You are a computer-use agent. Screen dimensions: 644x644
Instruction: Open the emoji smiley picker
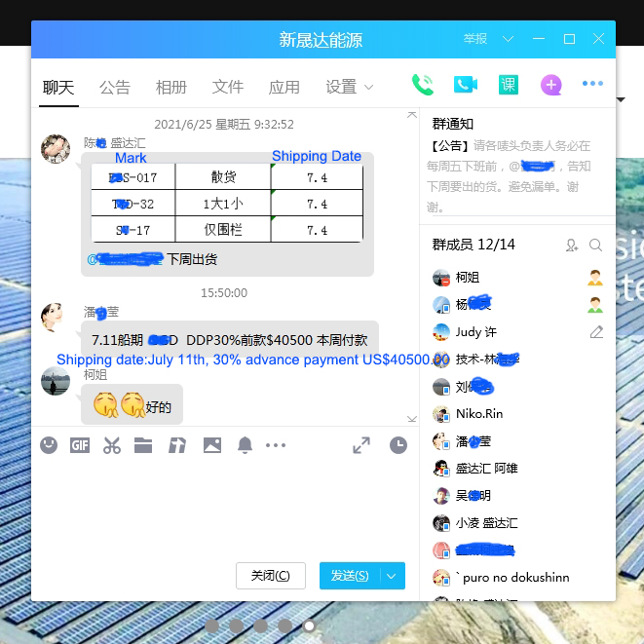[x=49, y=445]
